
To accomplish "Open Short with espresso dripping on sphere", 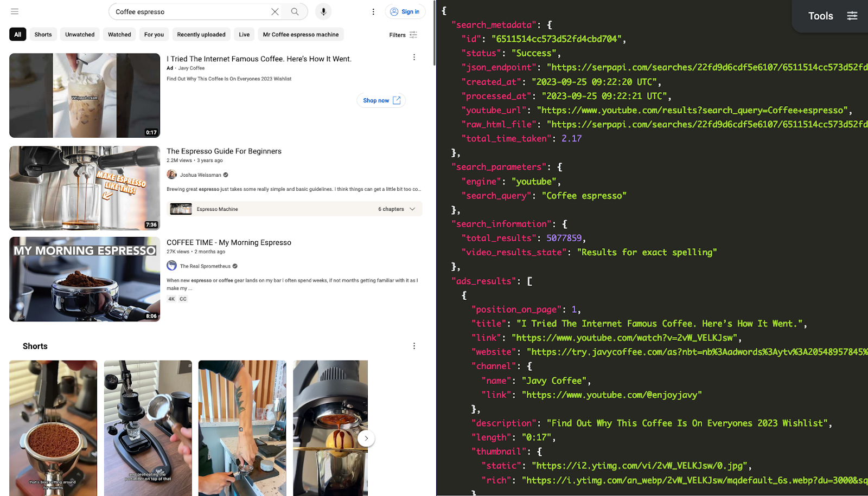I will tap(330, 428).
